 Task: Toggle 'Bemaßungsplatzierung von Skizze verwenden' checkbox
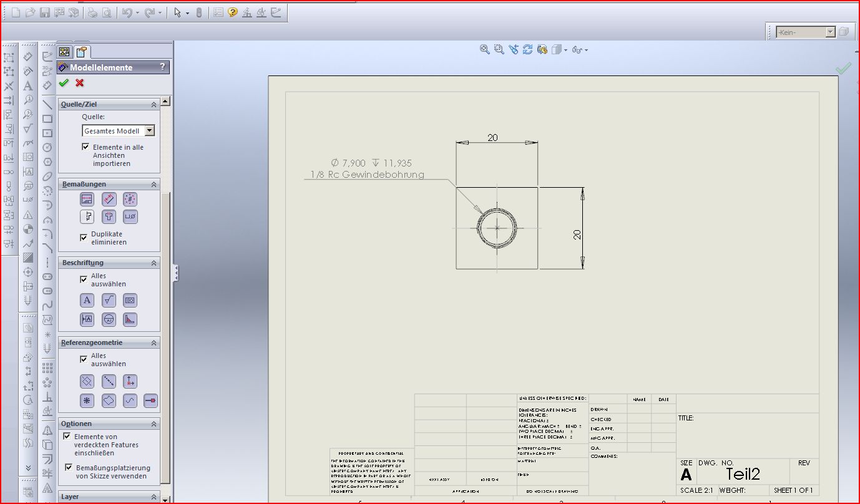(x=69, y=467)
